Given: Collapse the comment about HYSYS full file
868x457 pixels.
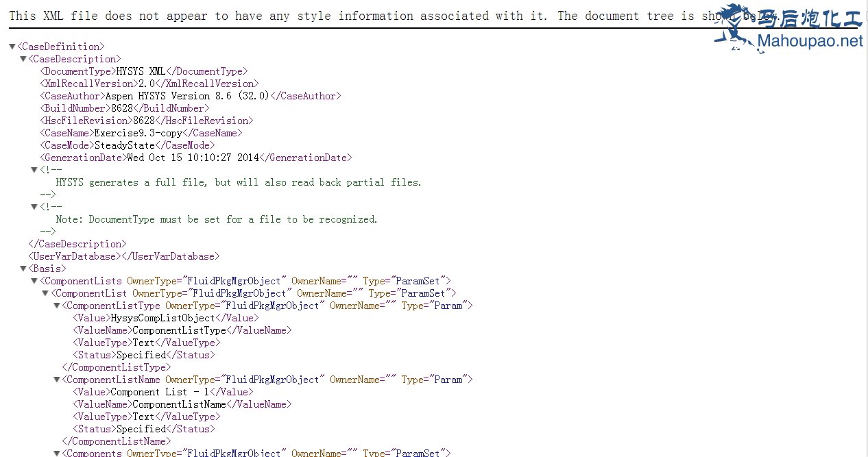Looking at the screenshot, I should (x=34, y=170).
